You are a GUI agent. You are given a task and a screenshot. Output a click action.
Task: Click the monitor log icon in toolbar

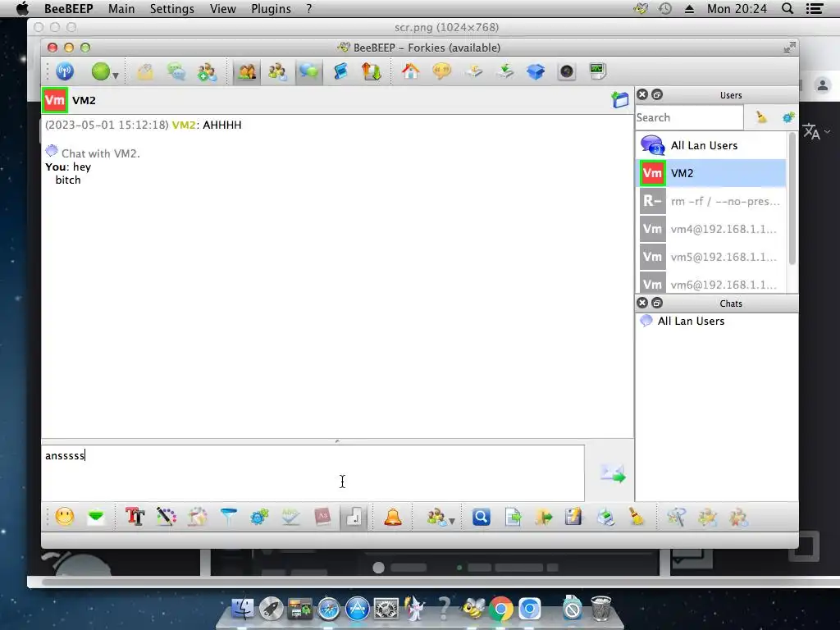pyautogui.click(x=597, y=71)
